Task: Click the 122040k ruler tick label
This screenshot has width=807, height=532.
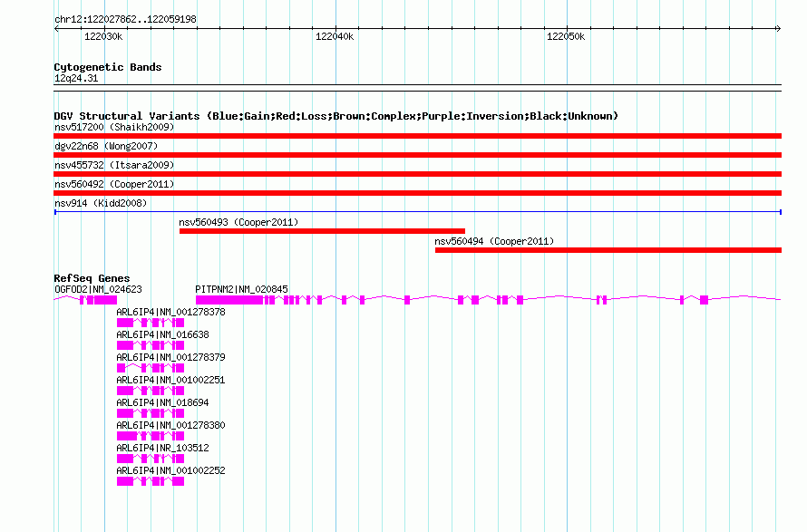Action: [335, 36]
